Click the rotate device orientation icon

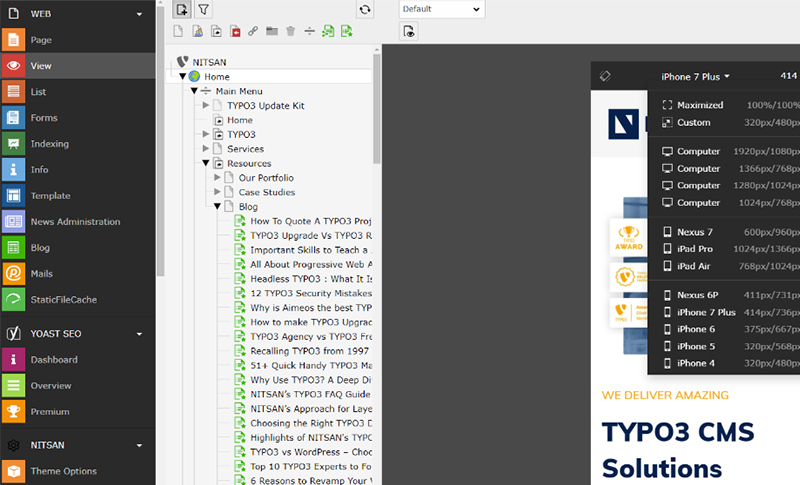pyautogui.click(x=605, y=76)
